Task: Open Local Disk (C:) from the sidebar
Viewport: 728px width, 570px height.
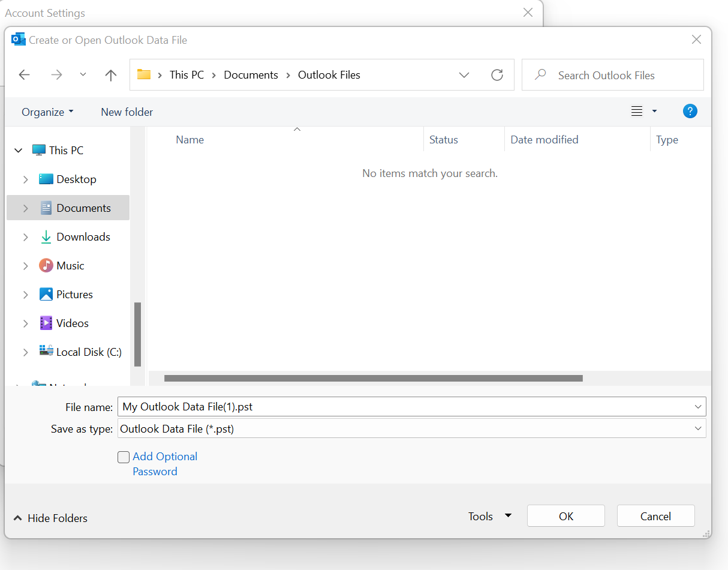Action: (88, 352)
